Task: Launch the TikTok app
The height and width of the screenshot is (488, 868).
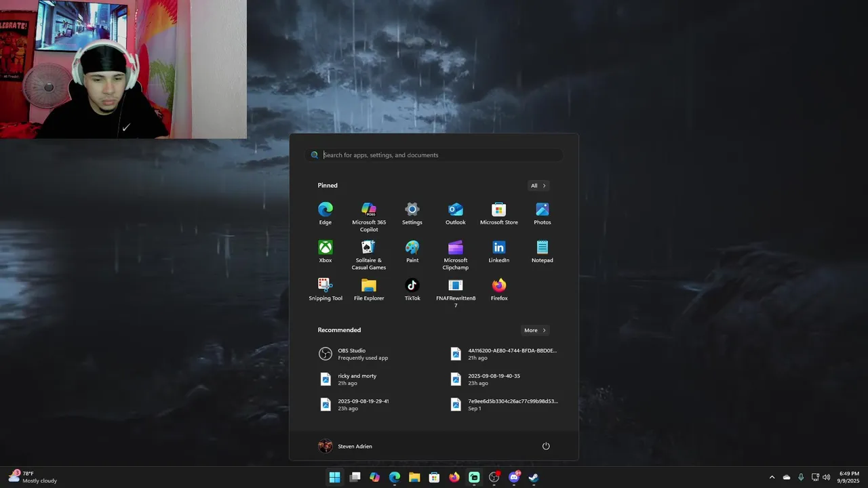Action: click(x=412, y=289)
